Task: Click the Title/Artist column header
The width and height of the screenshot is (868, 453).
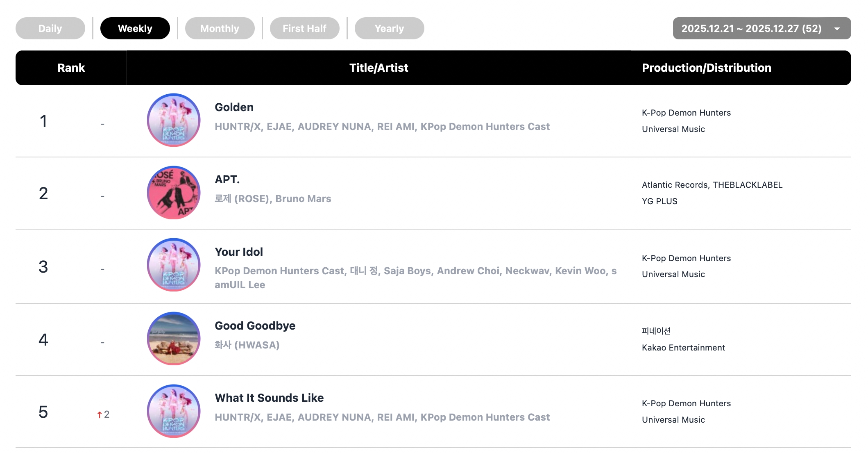Action: point(378,68)
